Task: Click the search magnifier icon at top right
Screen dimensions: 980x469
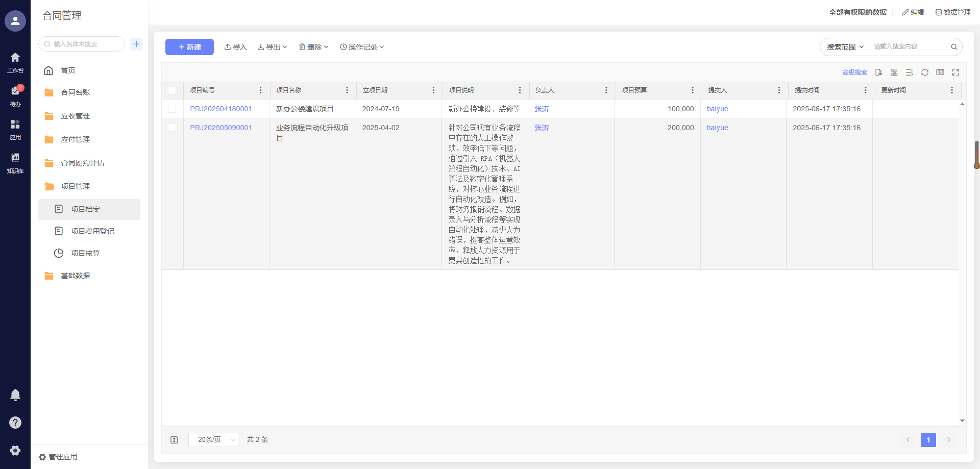Action: (x=954, y=47)
